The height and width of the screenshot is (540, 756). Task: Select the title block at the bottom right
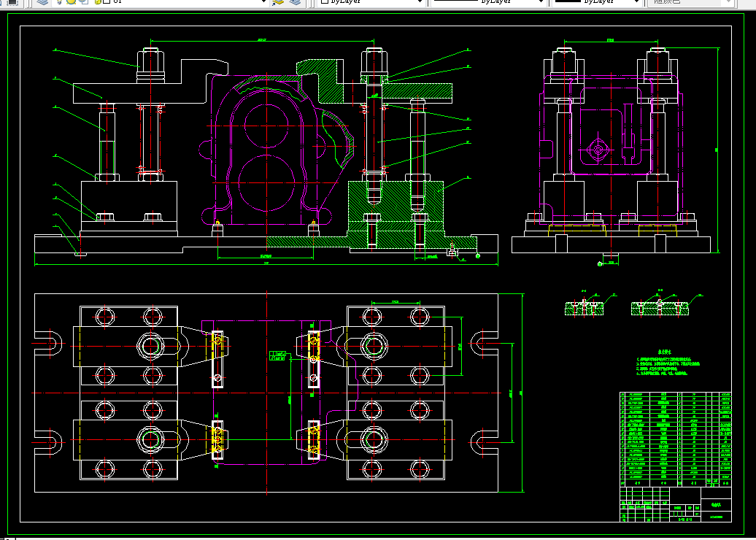click(675, 504)
